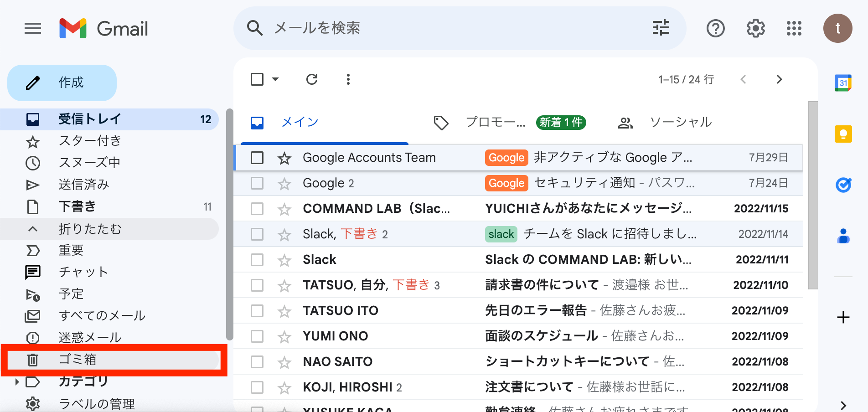868x412 pixels.
Task: Star the YUMI ONO email
Action: click(x=284, y=337)
